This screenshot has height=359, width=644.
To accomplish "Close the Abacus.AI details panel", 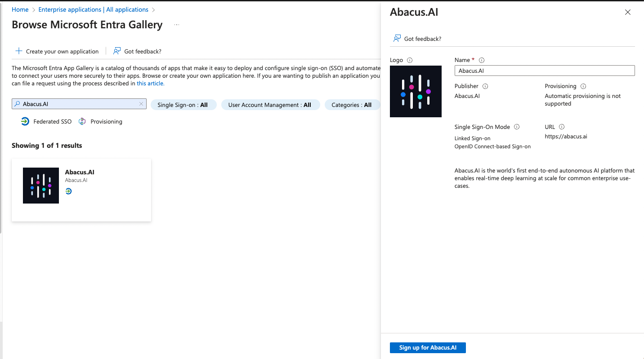I will click(628, 13).
